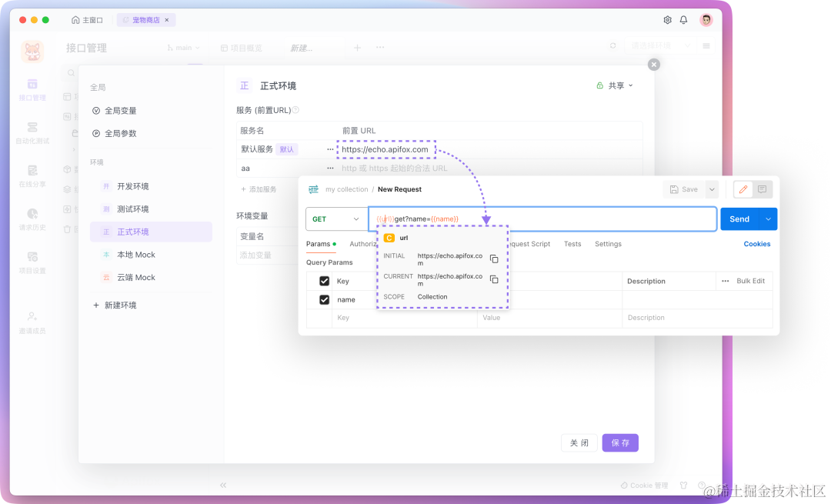Viewport: 831px width, 504px height.
Task: Open my collection breadcrumb link
Action: [x=346, y=189]
